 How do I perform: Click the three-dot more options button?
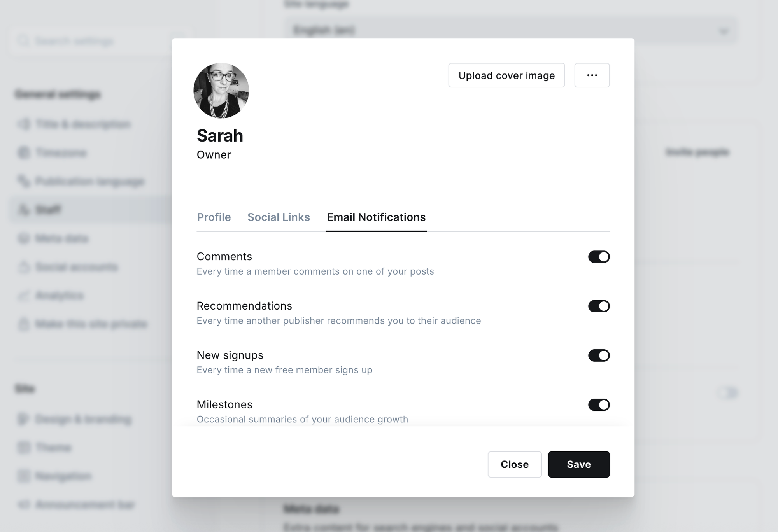pyautogui.click(x=592, y=75)
